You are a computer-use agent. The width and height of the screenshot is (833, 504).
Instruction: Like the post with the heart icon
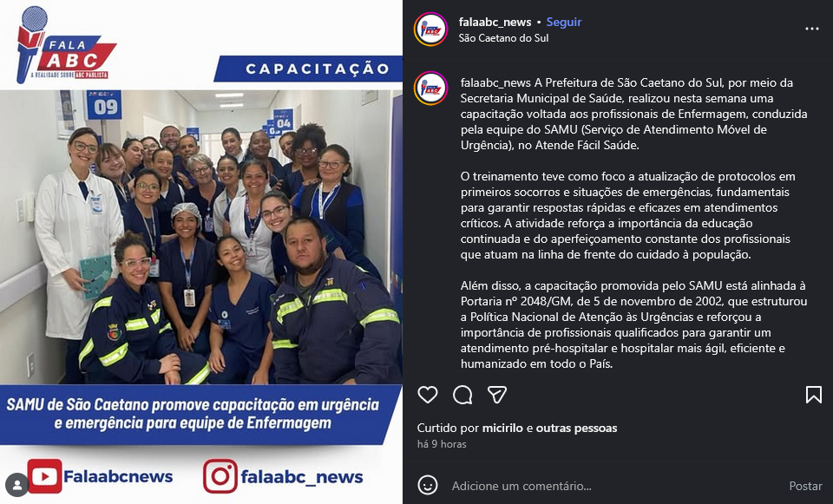(x=428, y=395)
